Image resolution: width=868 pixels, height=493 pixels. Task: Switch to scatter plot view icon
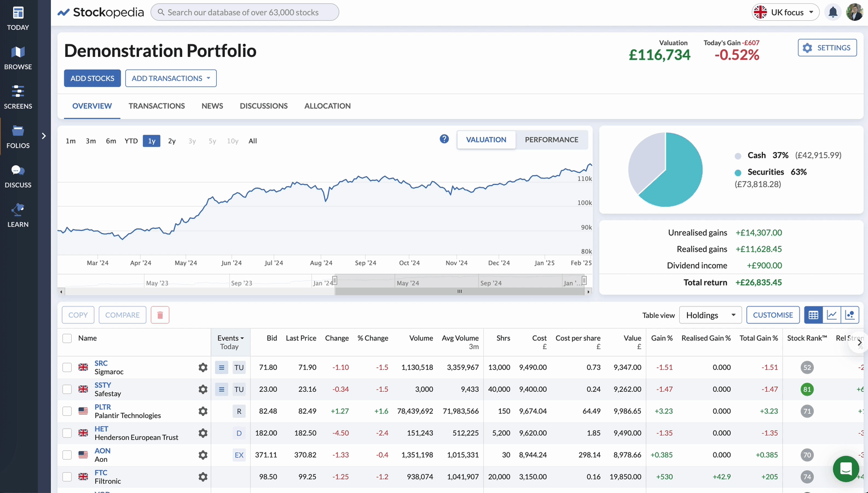[x=850, y=315]
